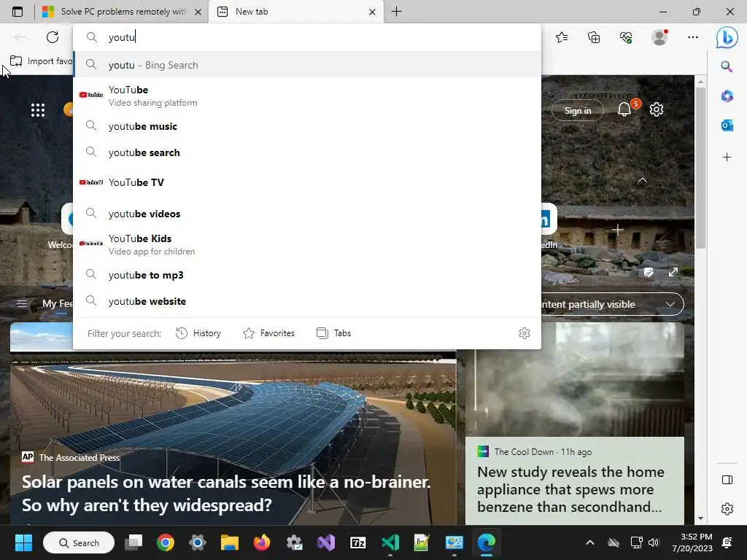Select the youtu - Bing Search suggestion

pos(307,65)
